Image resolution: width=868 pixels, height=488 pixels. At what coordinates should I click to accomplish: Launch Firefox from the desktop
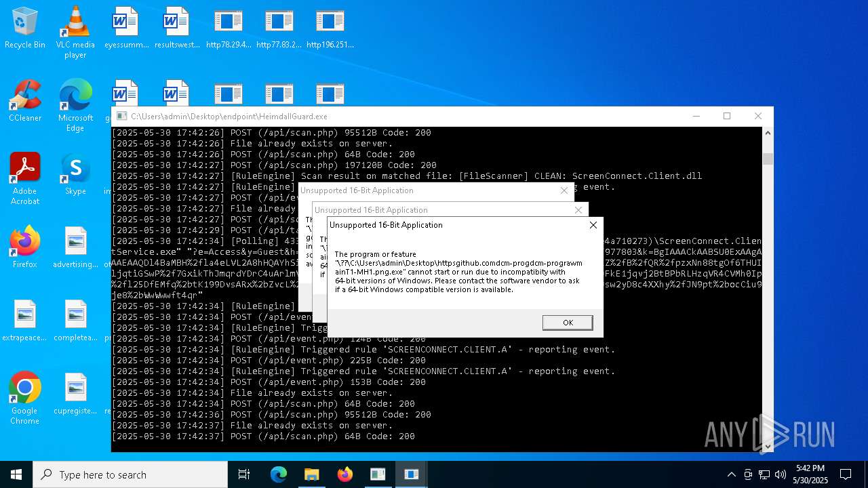coord(25,247)
